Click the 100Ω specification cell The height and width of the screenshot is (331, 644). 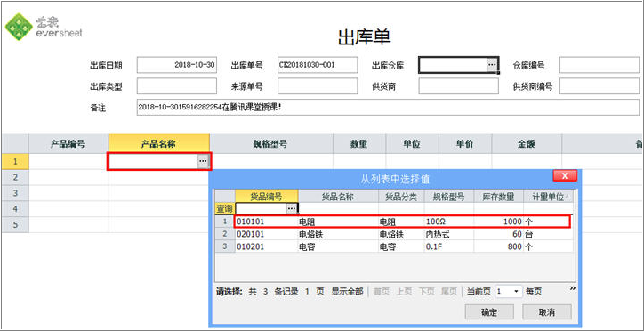coord(449,222)
